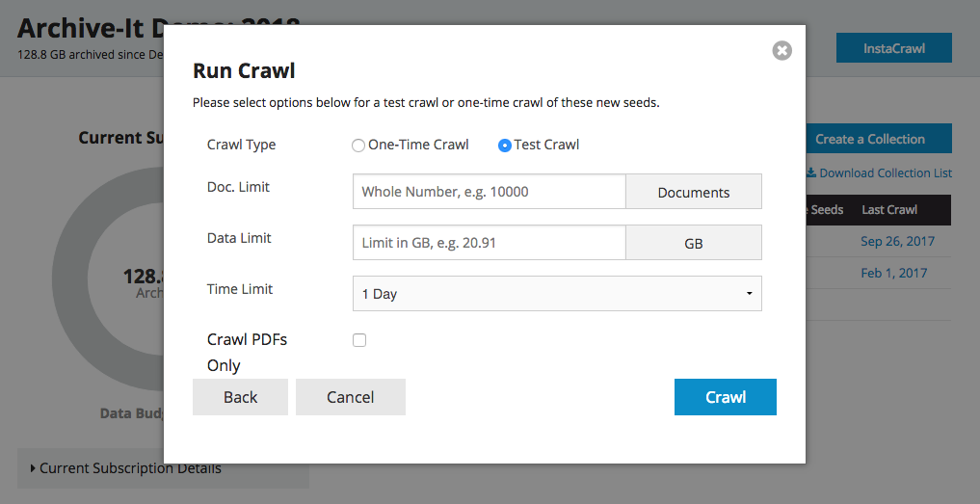Enable the Crawl PDFs Only checkbox
This screenshot has height=504, width=980.
[359, 340]
